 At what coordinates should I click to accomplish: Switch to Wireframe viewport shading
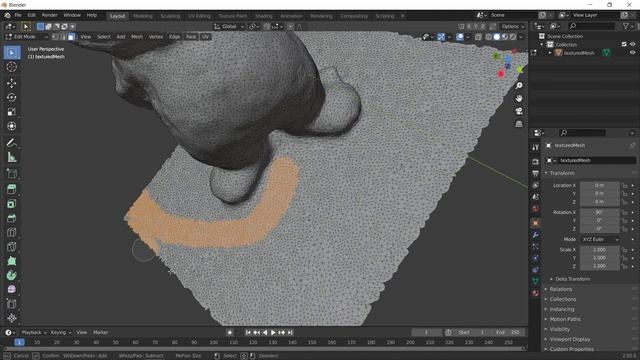point(489,37)
